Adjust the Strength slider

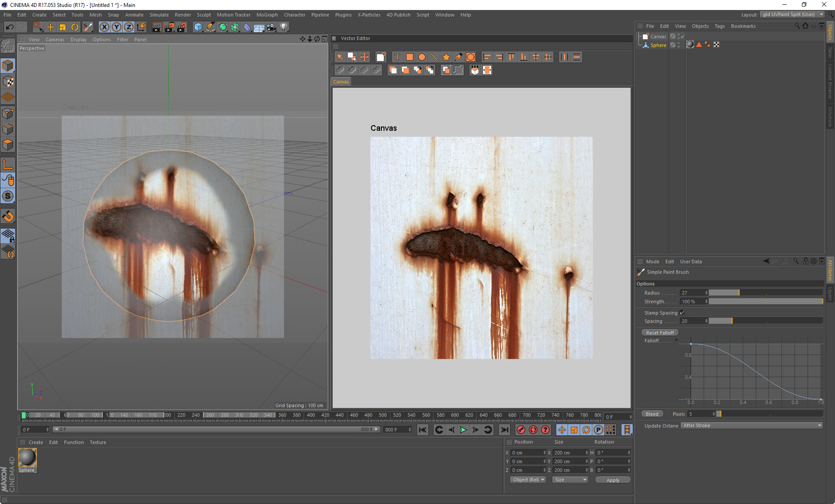coord(766,302)
